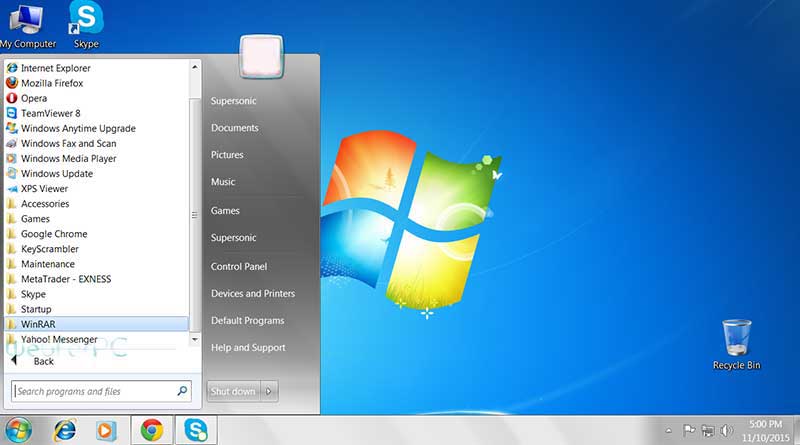
Task: Open the Shut down options arrow
Action: 270,391
